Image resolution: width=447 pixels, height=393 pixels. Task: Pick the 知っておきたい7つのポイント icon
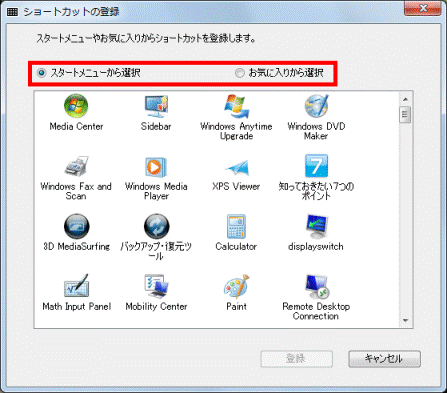coord(316,166)
